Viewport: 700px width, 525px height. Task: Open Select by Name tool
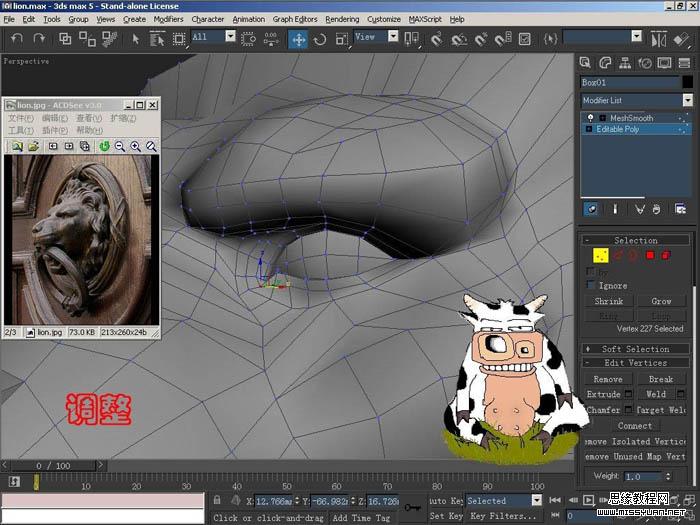coord(157,39)
